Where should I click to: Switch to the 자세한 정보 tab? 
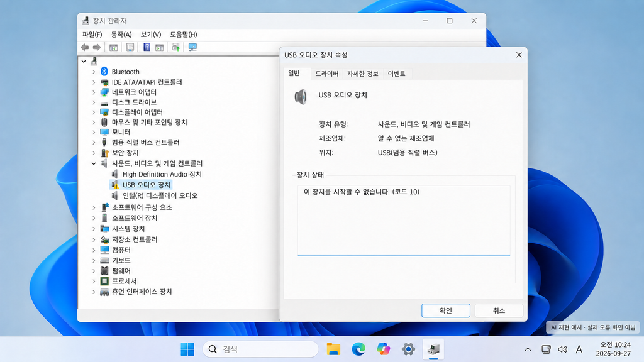362,74
